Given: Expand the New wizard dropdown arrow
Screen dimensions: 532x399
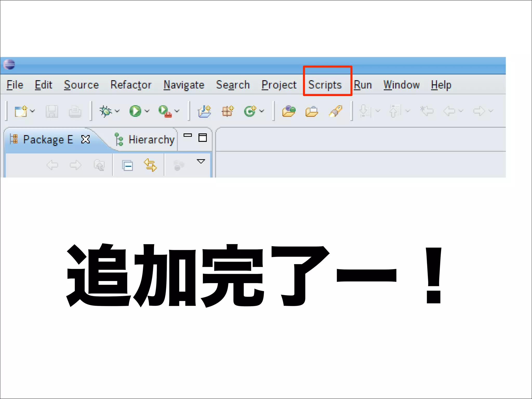Looking at the screenshot, I should tap(32, 111).
